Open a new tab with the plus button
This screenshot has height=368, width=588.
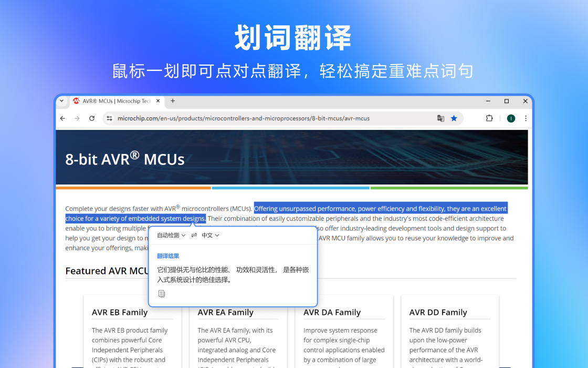click(x=173, y=100)
